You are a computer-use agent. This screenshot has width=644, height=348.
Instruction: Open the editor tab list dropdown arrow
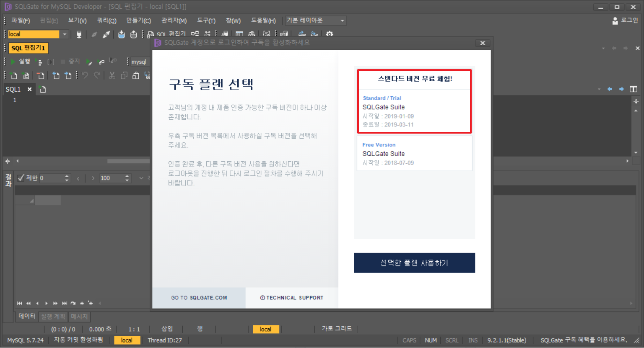599,89
